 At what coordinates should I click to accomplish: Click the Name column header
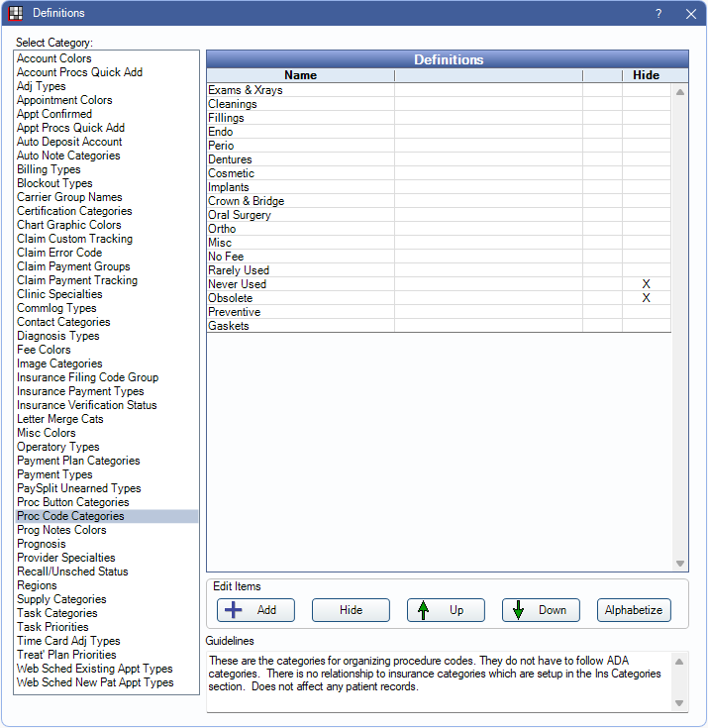300,75
